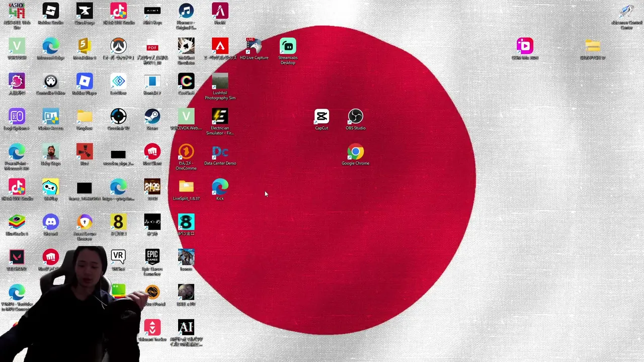
Task: Open the みつめ black icon
Action: coord(152,222)
